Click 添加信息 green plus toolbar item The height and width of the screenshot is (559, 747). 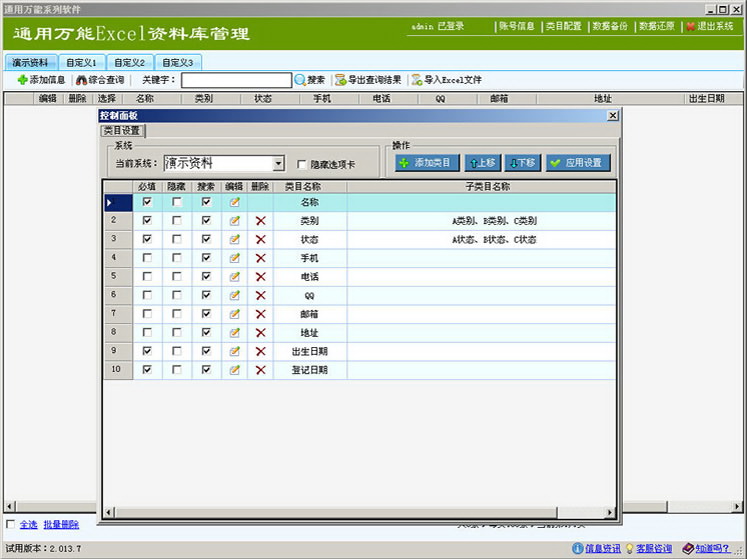click(41, 80)
